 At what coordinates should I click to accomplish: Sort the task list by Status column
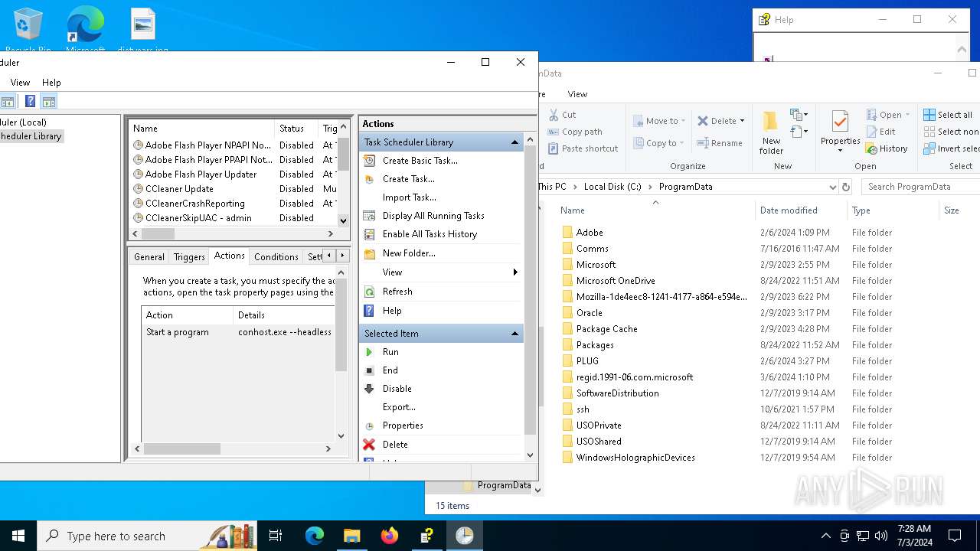coord(296,129)
